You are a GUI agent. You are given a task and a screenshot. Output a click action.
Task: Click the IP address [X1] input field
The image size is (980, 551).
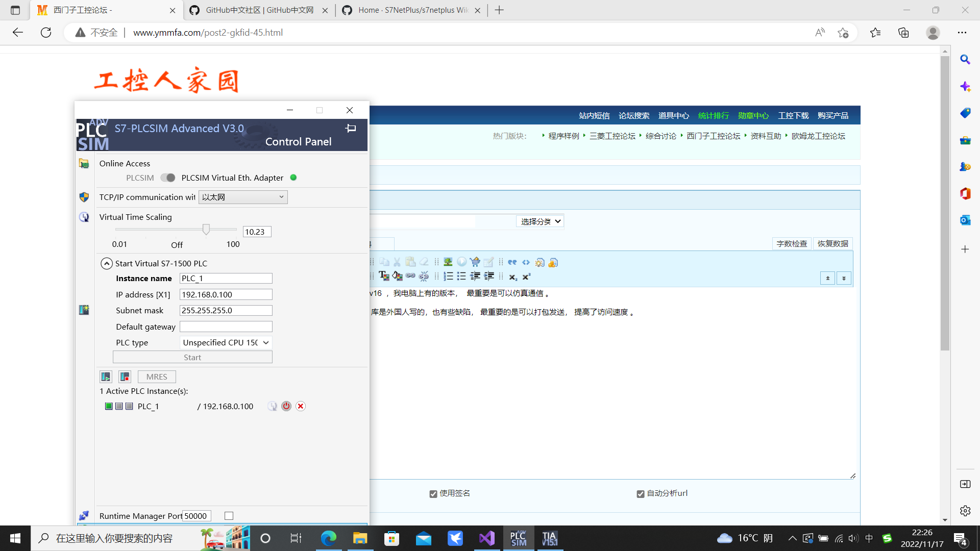point(226,294)
